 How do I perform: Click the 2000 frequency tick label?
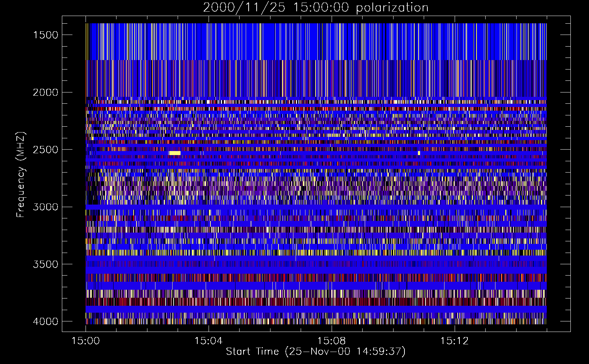(46, 92)
